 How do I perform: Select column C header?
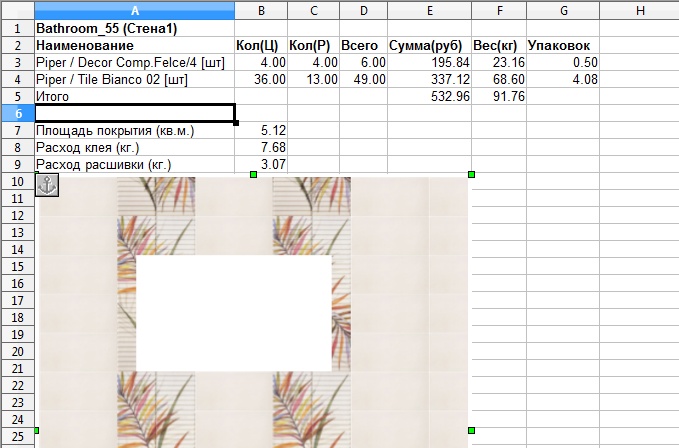[314, 10]
